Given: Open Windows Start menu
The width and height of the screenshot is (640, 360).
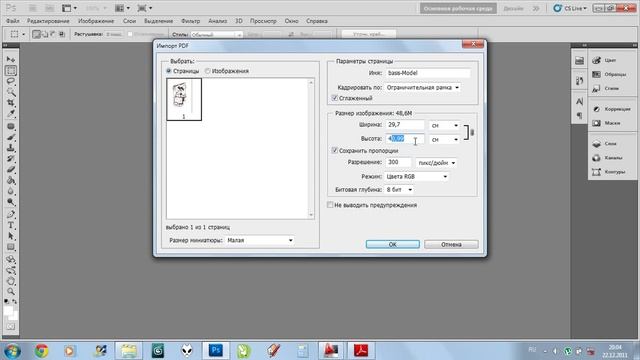Looking at the screenshot, I should point(12,351).
